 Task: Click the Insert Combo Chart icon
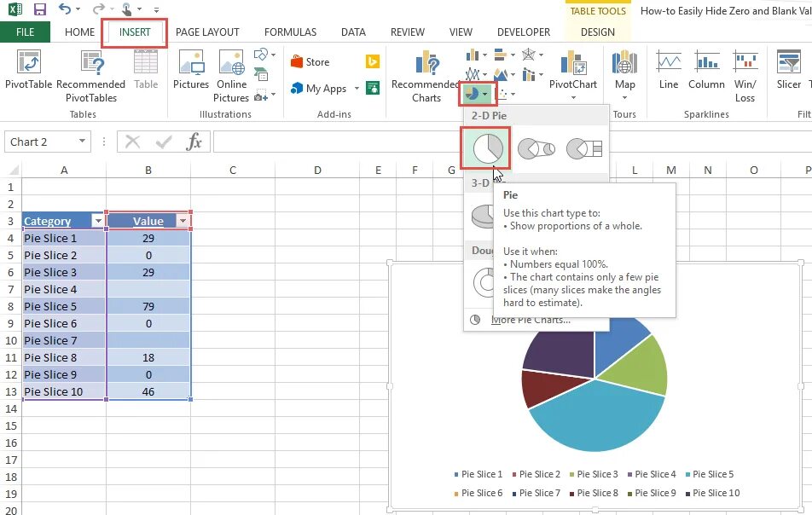click(x=528, y=74)
